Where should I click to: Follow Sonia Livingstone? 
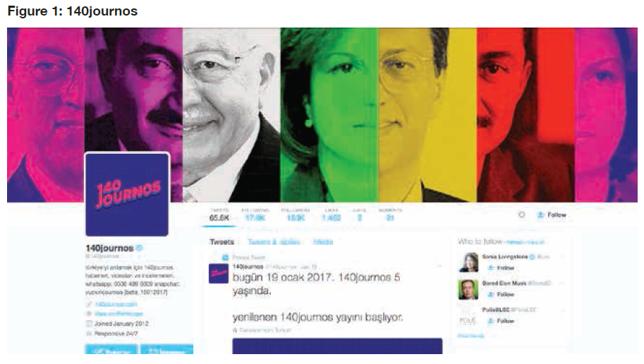pyautogui.click(x=501, y=268)
